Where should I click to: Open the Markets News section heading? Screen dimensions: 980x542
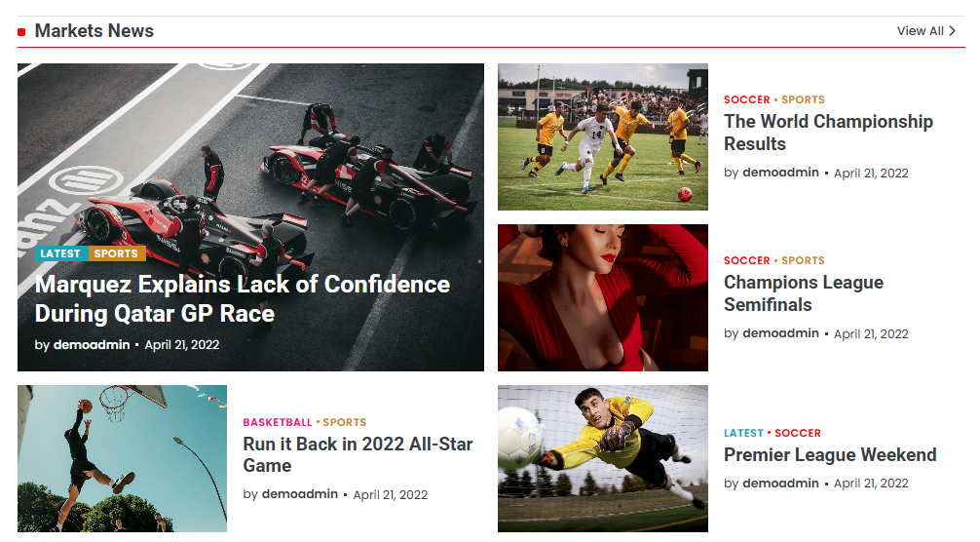pos(94,31)
